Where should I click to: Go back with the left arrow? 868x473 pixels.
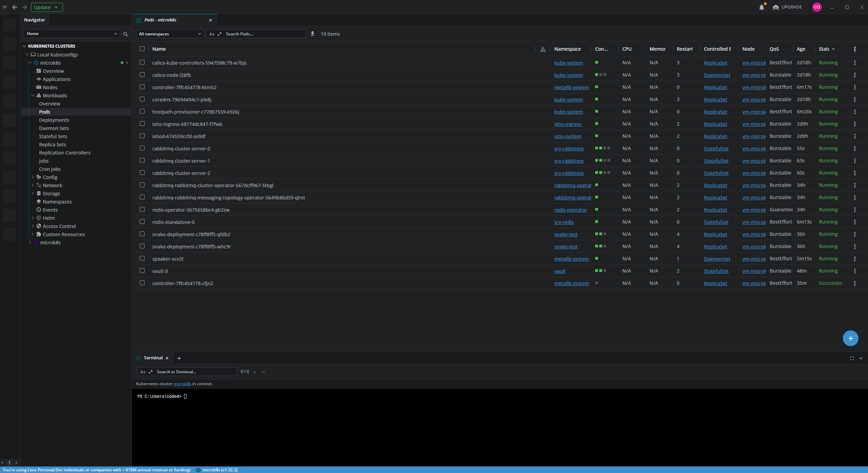coord(15,7)
